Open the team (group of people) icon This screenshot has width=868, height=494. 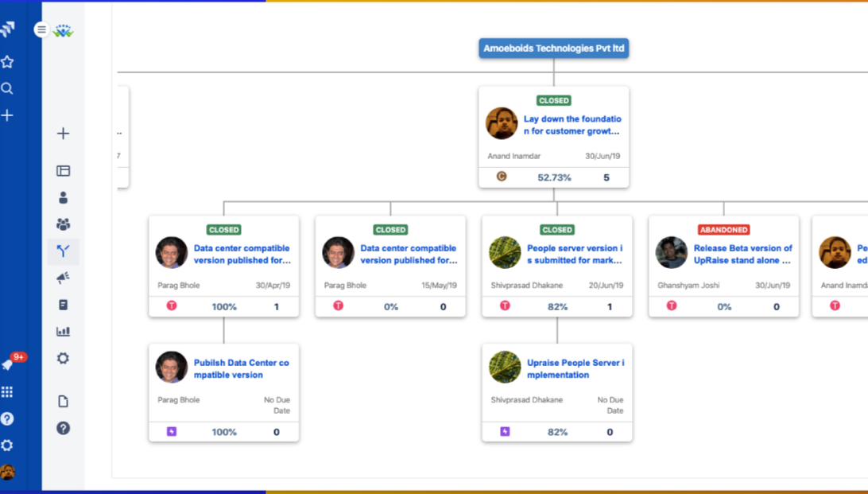click(64, 224)
